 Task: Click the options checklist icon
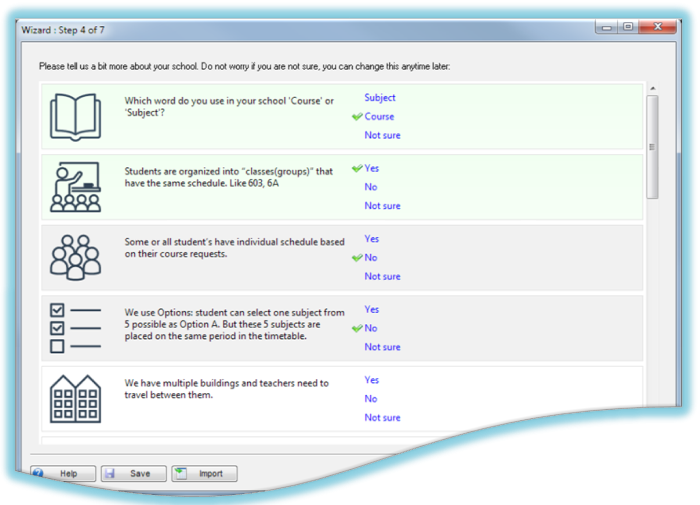[x=75, y=328]
